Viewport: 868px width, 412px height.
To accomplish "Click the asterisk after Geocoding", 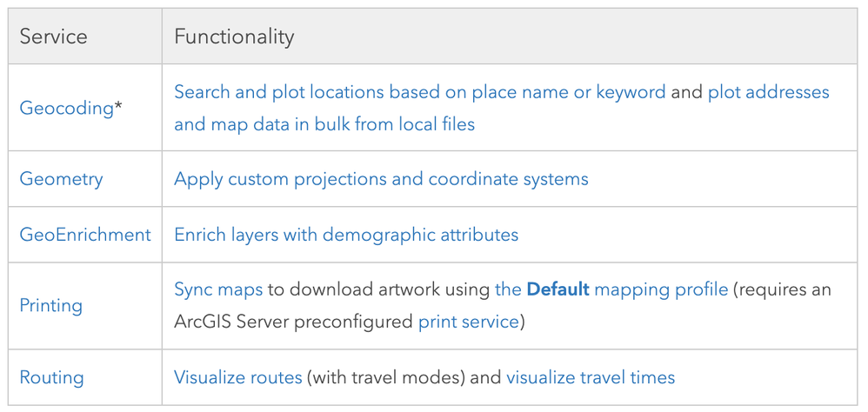I will coord(118,107).
